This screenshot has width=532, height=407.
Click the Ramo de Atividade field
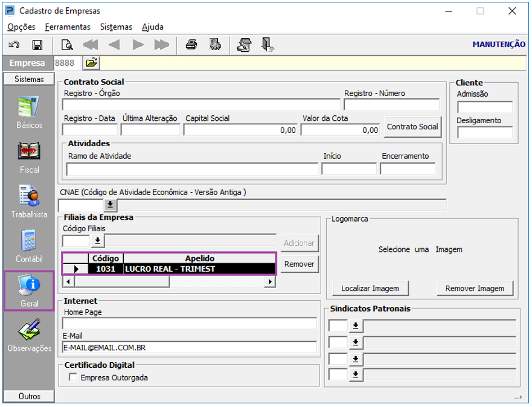coord(192,169)
